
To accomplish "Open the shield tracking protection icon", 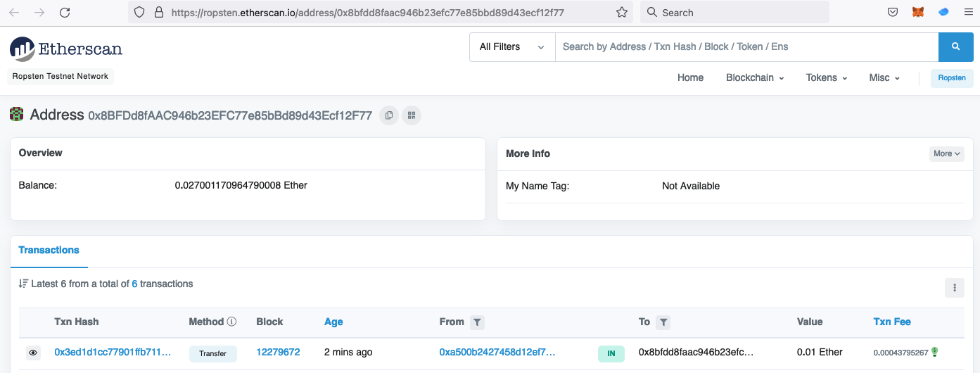I will (139, 12).
